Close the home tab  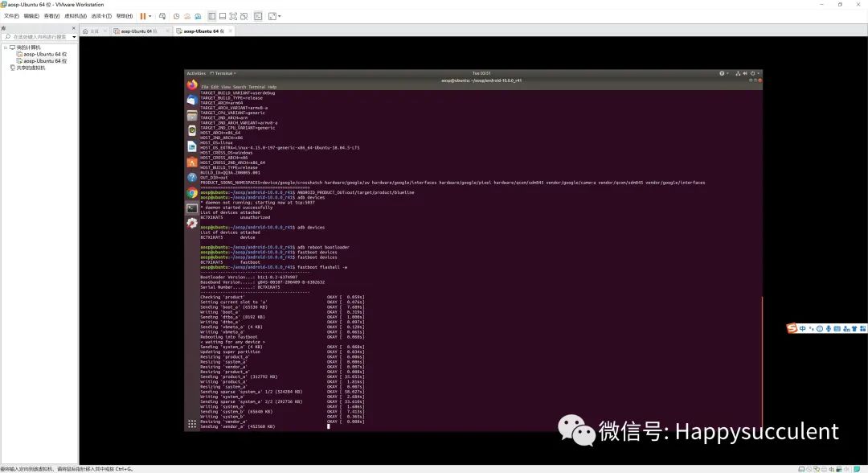(x=104, y=31)
